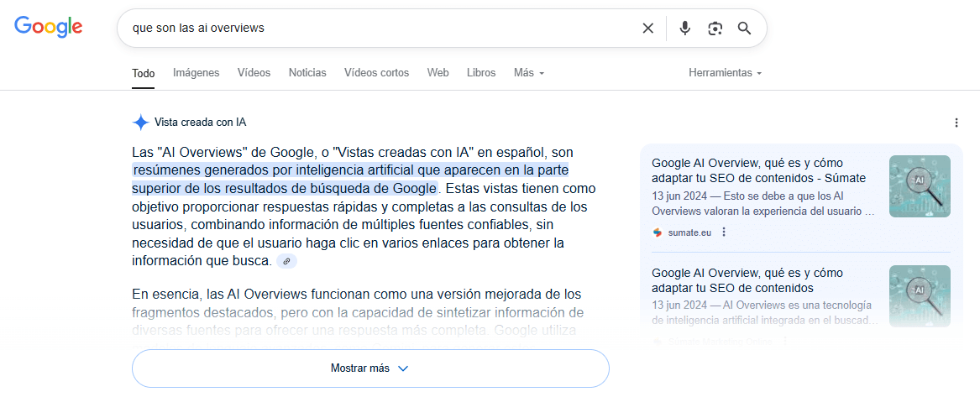
Task: Click the first source card thumbnail
Action: click(920, 186)
